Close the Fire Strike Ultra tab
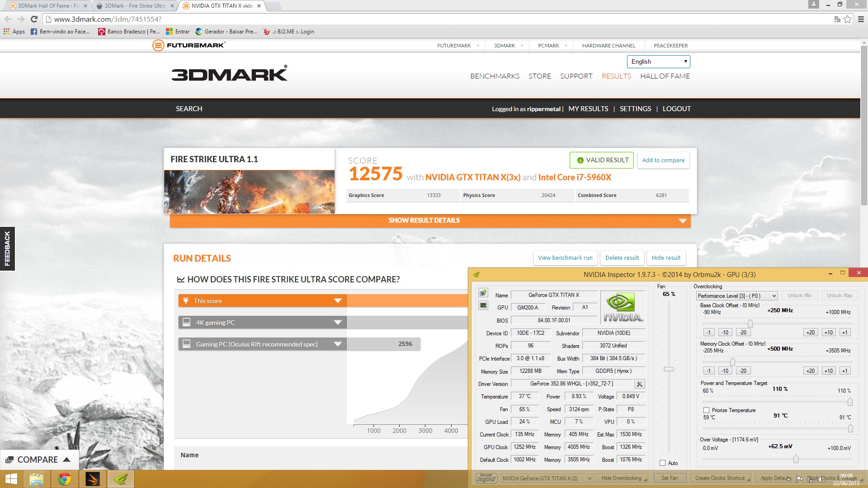 [172, 6]
